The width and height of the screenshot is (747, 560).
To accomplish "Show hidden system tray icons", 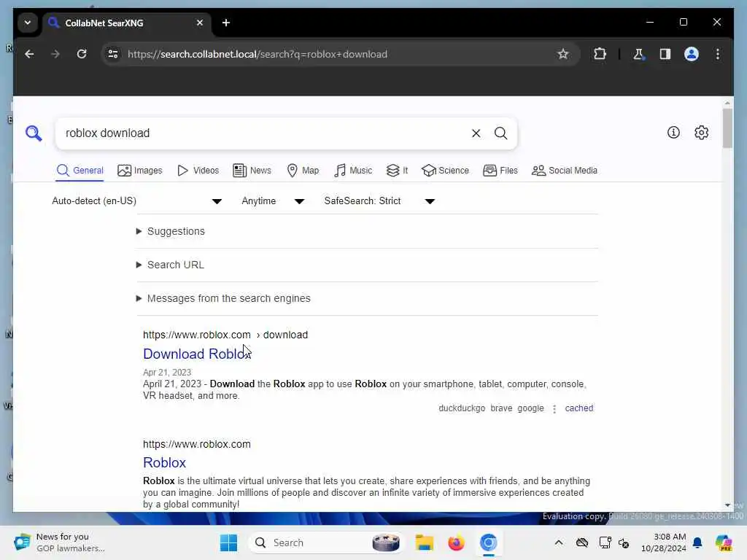I will [559, 542].
